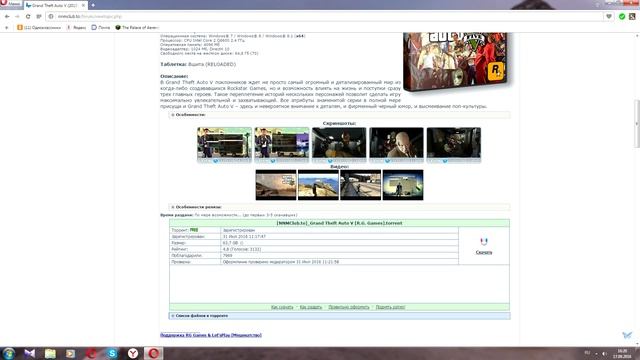Open the Яндекс bookmark
This screenshot has height=360, width=640.
[x=76, y=27]
